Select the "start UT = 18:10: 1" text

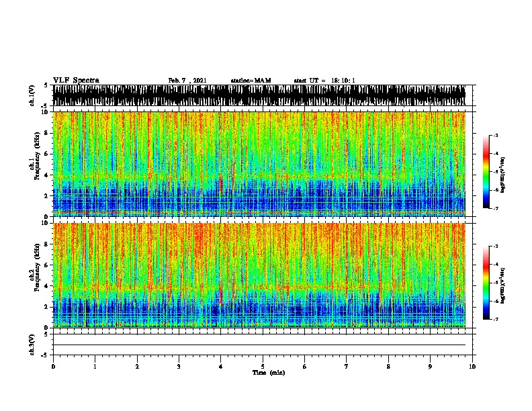[324, 81]
